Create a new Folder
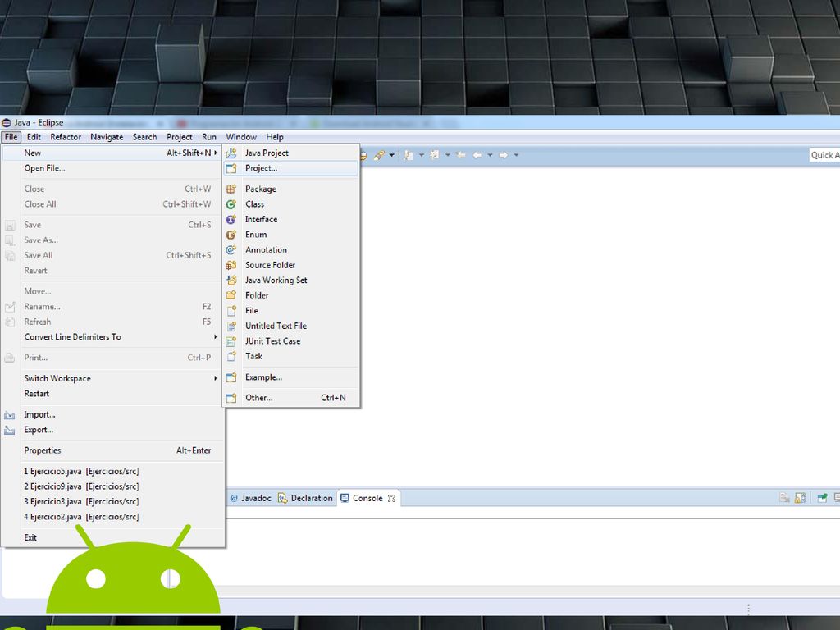 point(291,295)
